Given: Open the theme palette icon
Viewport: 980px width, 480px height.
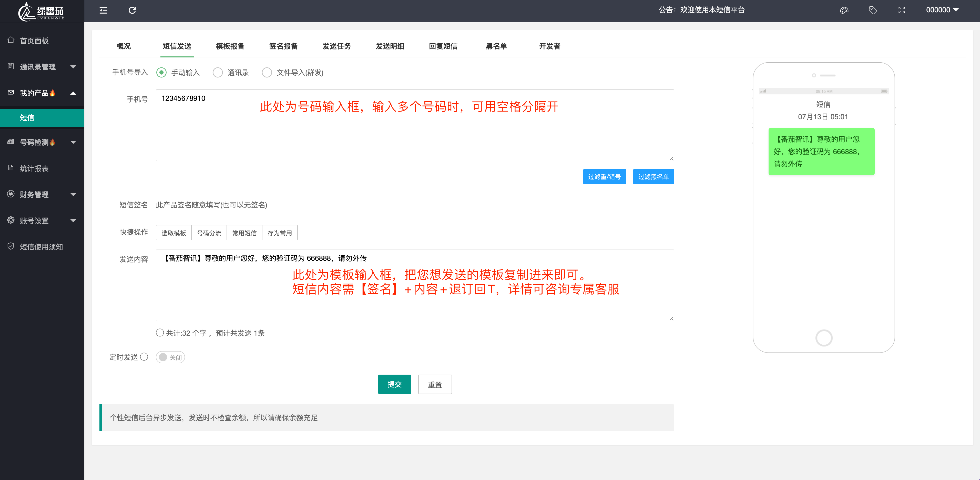Looking at the screenshot, I should pos(844,10).
